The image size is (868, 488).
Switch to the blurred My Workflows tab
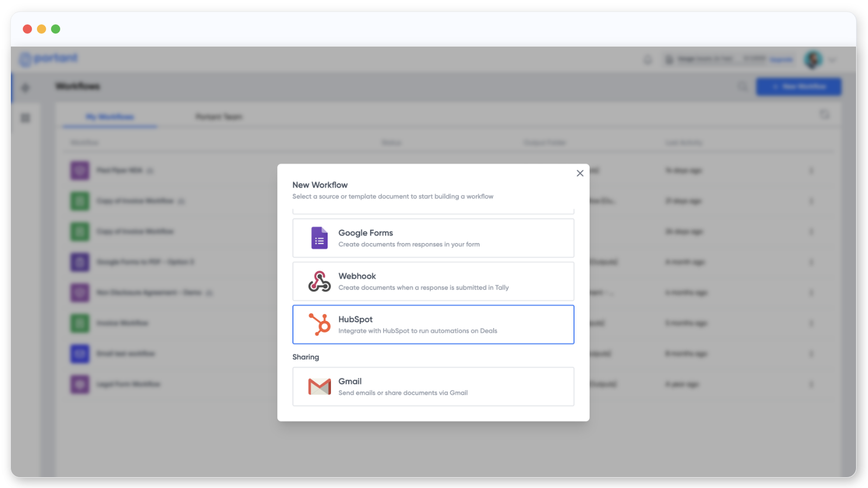point(110,117)
